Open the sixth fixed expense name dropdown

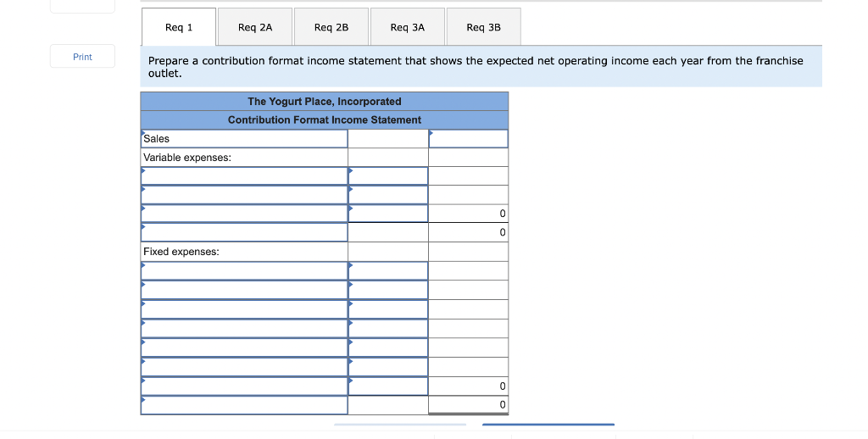click(x=244, y=366)
